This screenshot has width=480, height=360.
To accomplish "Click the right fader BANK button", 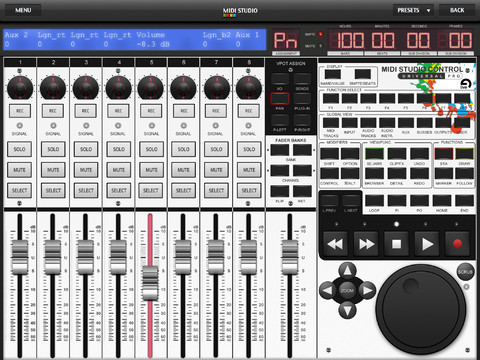I will tap(302, 150).
